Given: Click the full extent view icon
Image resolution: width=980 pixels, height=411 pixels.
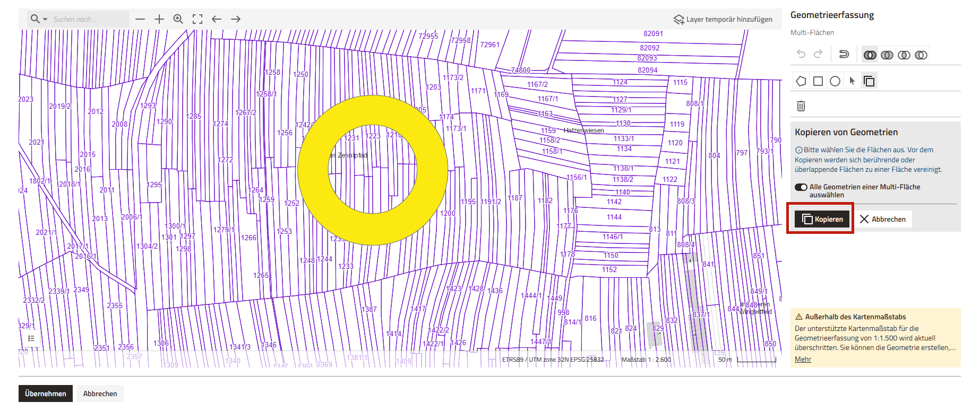Looking at the screenshot, I should (197, 19).
